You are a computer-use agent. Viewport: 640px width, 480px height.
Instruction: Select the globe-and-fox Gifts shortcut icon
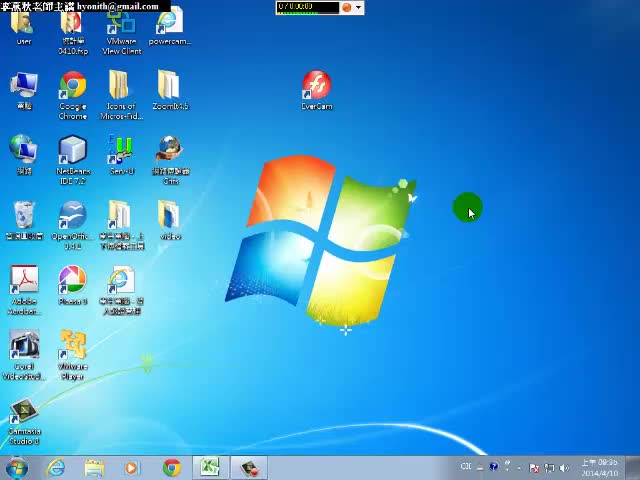pos(170,160)
